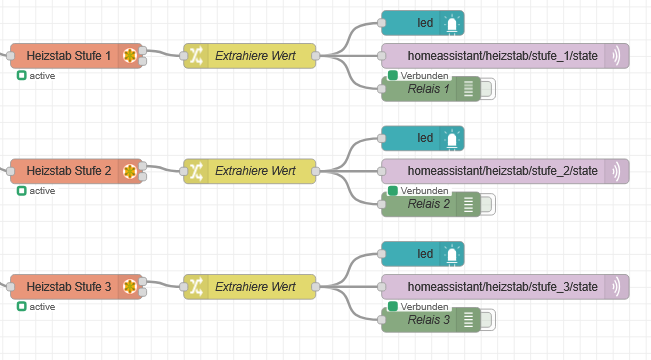This screenshot has width=651, height=360.
Task: Select the Heizstab Stufe 3 node
Action: pyautogui.click(x=76, y=287)
